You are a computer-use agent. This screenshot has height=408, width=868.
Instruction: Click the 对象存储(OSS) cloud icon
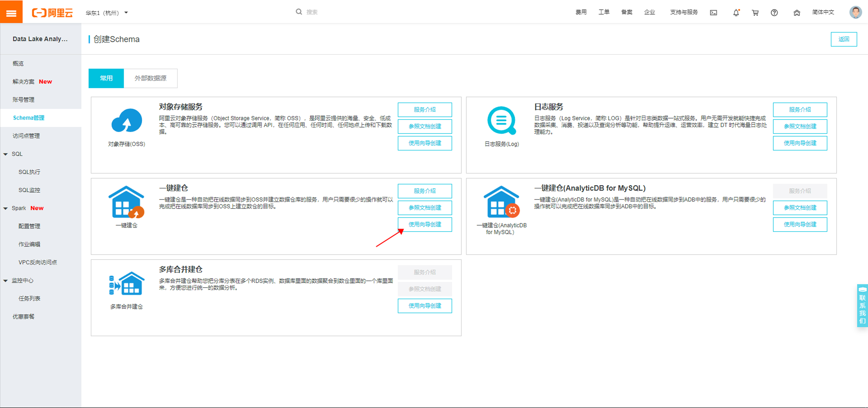tap(127, 120)
